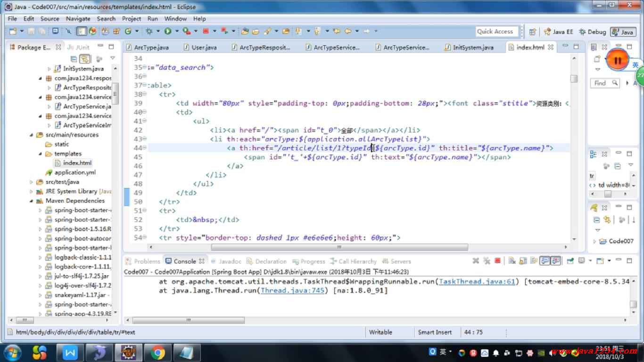The height and width of the screenshot is (362, 644).
Task: Click the editor horizontal scrollbar thumb
Action: (339, 247)
